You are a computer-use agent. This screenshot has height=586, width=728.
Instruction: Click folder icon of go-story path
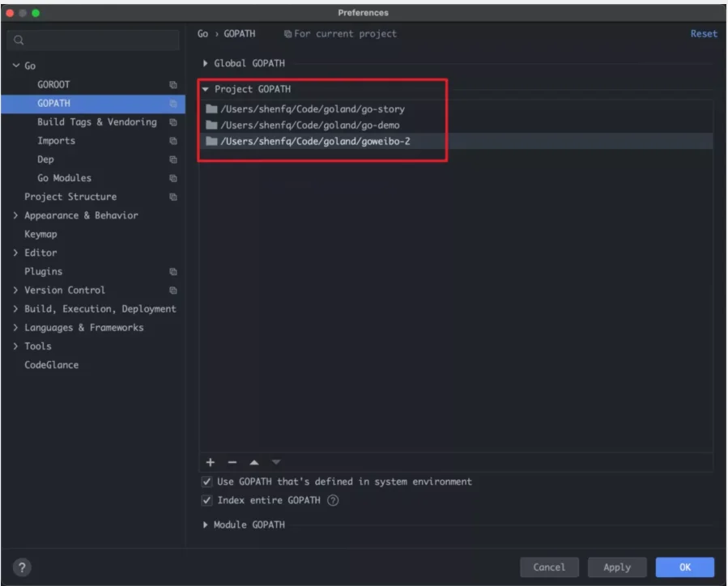click(x=211, y=108)
